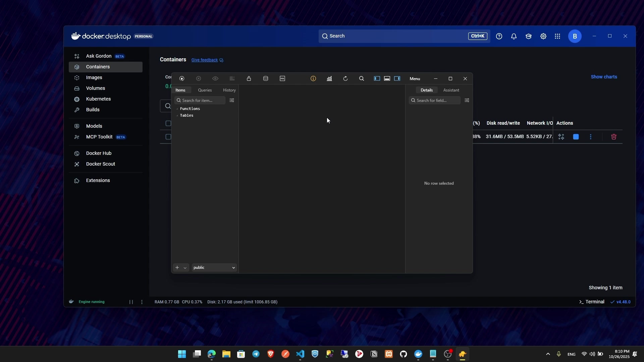Delete the container with the red trash icon
This screenshot has width=644, height=362.
[x=614, y=137]
